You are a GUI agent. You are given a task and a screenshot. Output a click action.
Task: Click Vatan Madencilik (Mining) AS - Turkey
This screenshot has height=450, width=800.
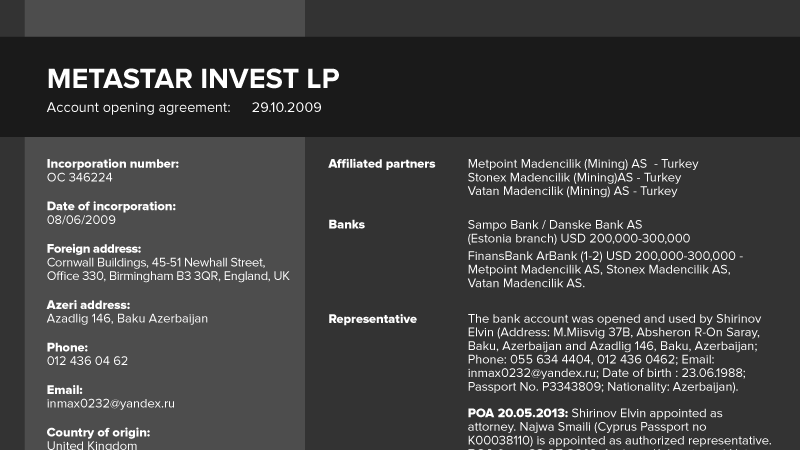pyautogui.click(x=572, y=191)
